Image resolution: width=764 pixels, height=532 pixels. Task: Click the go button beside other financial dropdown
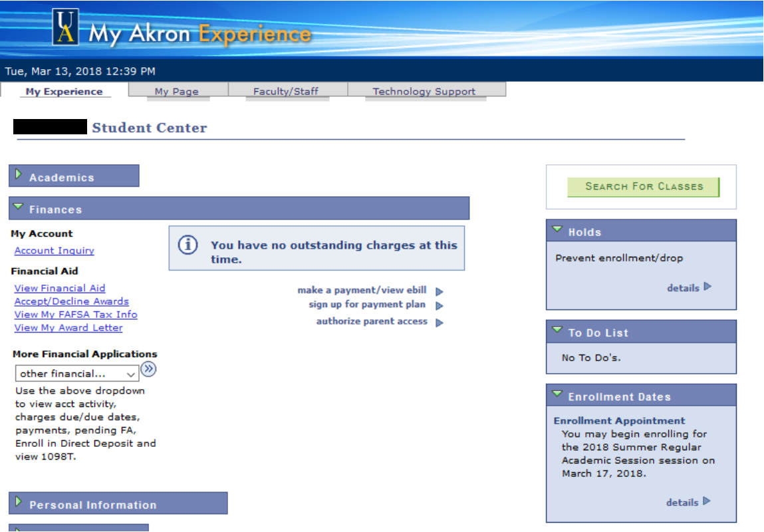[x=148, y=369]
